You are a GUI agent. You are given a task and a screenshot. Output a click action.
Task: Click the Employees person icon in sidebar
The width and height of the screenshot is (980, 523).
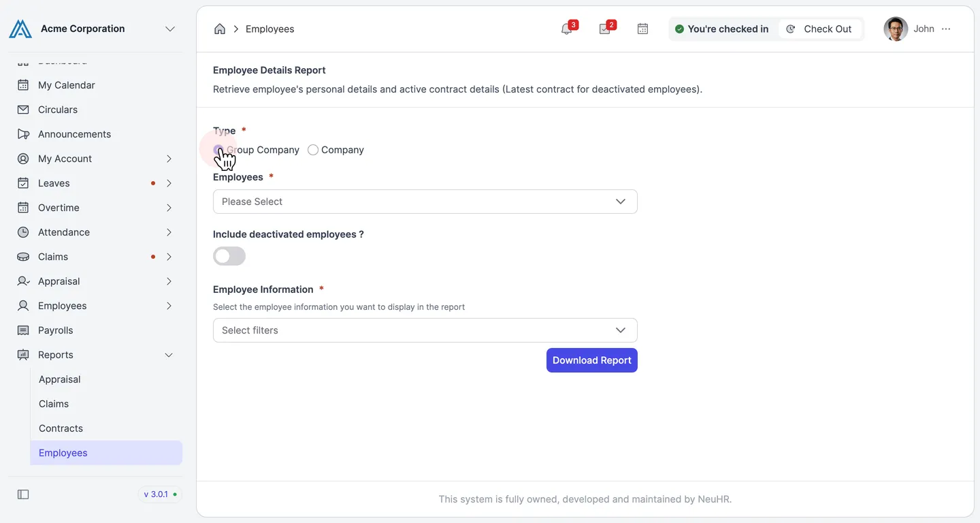coord(23,306)
